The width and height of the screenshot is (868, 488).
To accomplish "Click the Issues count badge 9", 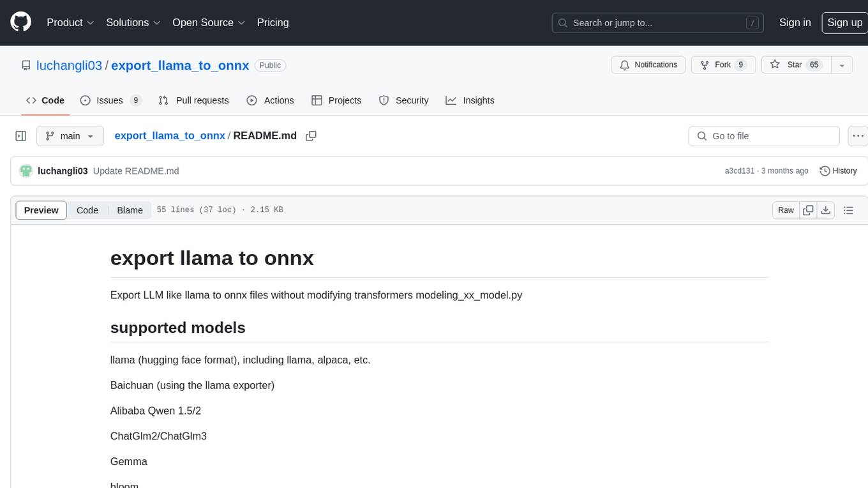I will coord(135,100).
